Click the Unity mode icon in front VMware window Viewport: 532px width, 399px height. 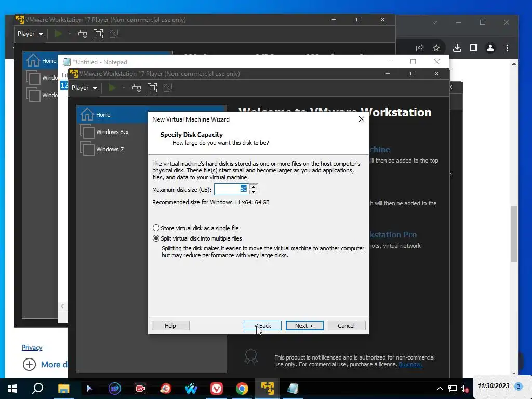click(168, 88)
